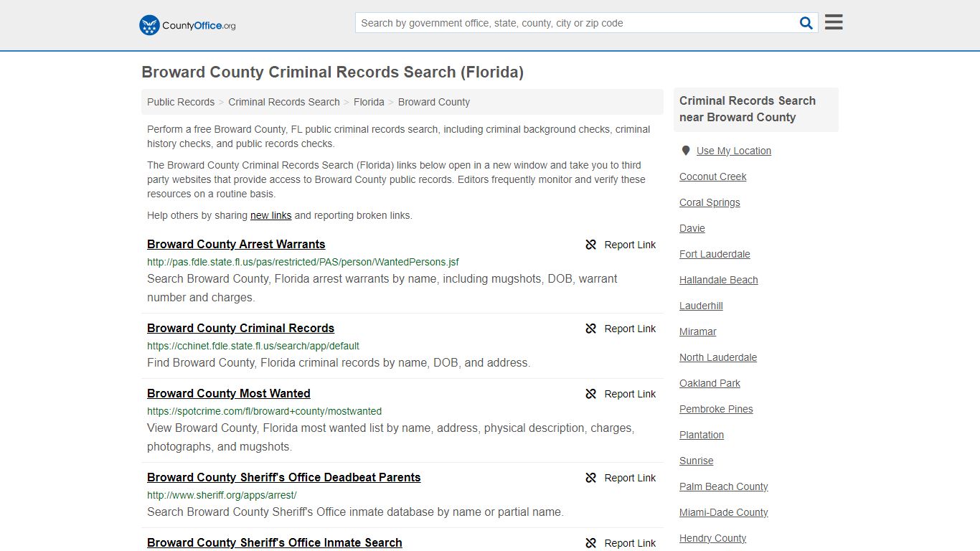Select Fort Lauderdale in sidebar
980x551 pixels.
pyautogui.click(x=715, y=254)
